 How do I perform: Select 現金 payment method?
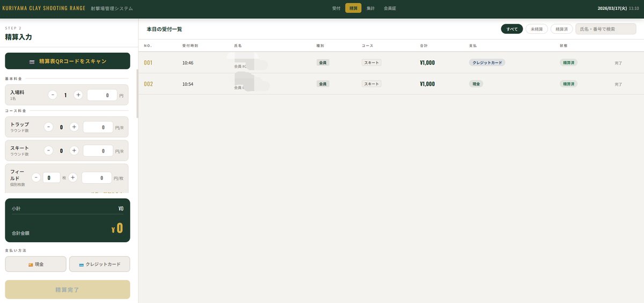(x=36, y=264)
